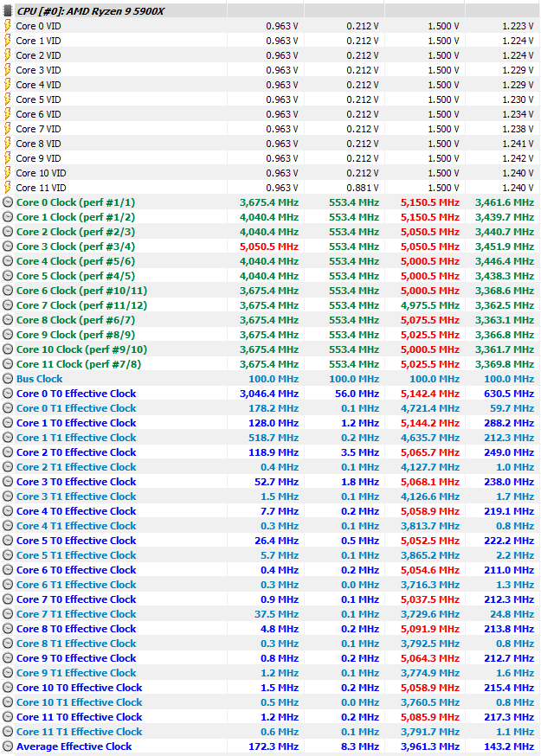Viewport: 541px width, 756px height.
Task: Select Core 9 T0 Effective Clock label
Action: (76, 658)
